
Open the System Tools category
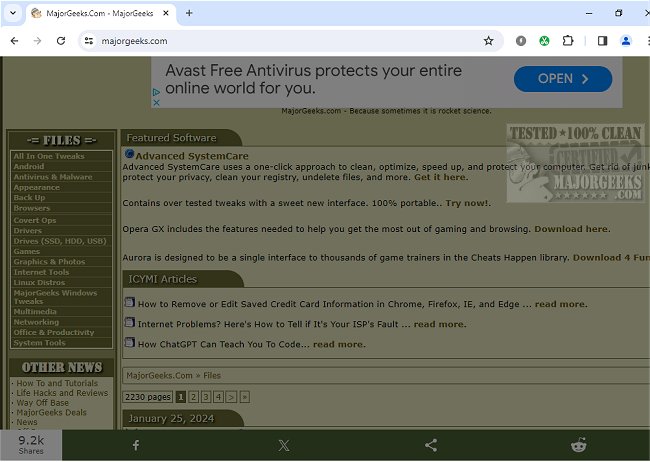tap(39, 343)
